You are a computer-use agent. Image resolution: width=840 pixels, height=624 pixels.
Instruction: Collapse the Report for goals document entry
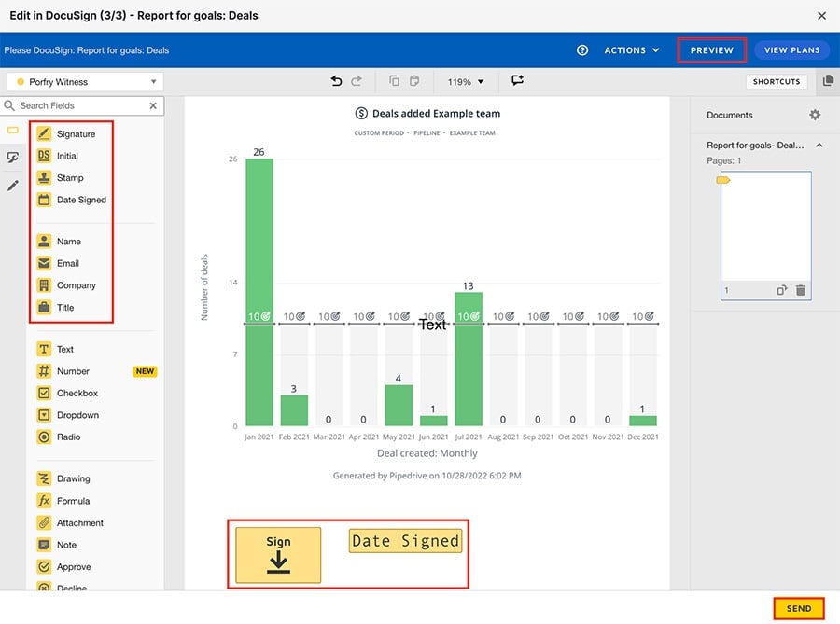pyautogui.click(x=819, y=145)
